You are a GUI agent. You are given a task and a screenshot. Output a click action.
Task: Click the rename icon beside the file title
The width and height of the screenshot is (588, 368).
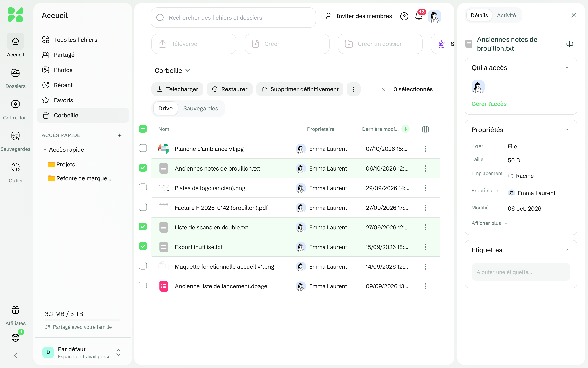(x=570, y=44)
